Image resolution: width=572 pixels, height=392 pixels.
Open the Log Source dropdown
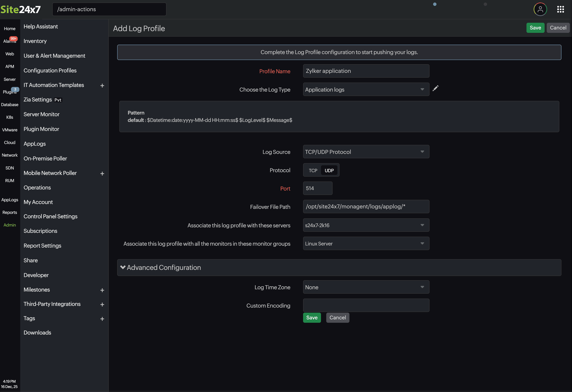pyautogui.click(x=366, y=152)
